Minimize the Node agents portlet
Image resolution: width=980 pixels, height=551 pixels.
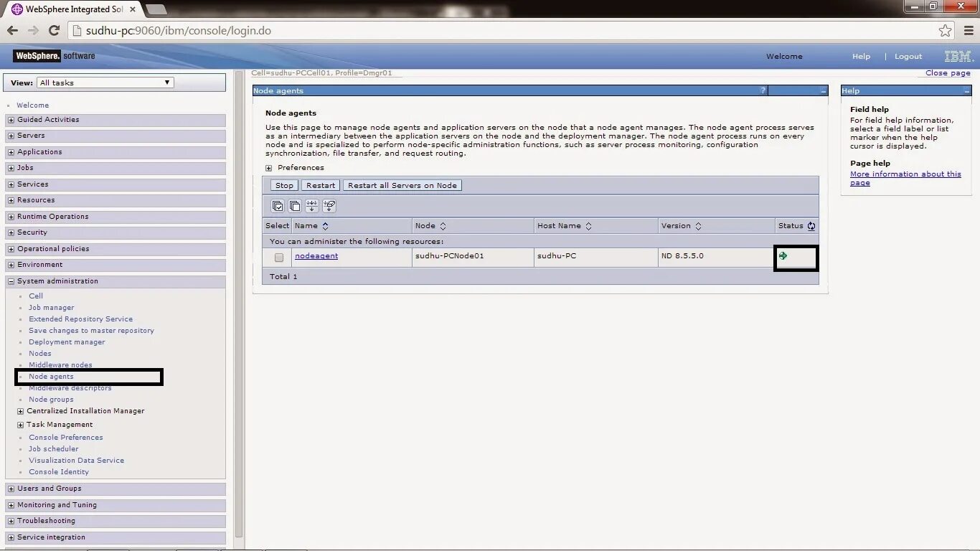pyautogui.click(x=823, y=90)
